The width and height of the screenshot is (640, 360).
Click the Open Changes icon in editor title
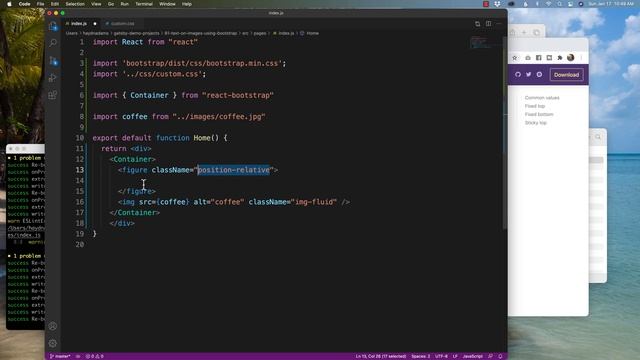[478, 24]
